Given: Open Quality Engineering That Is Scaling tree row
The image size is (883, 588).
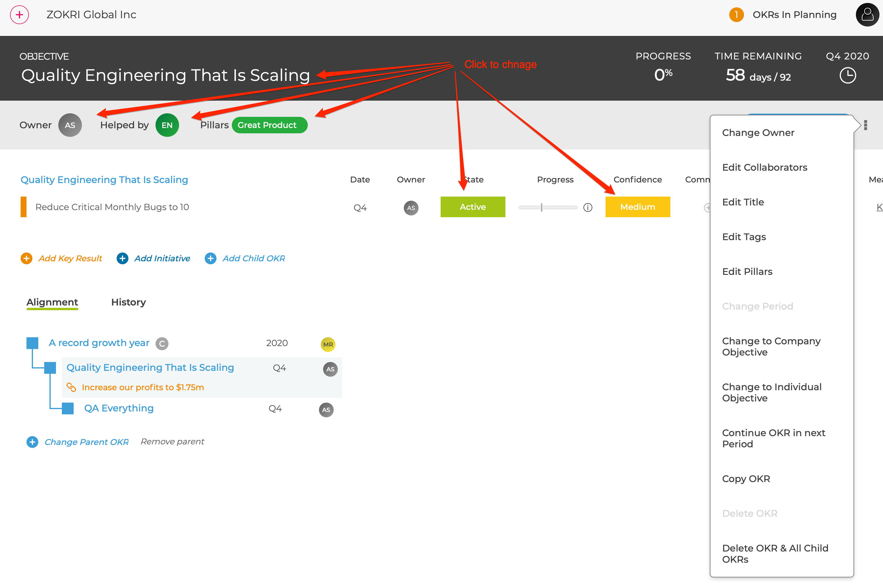Looking at the screenshot, I should pos(150,368).
